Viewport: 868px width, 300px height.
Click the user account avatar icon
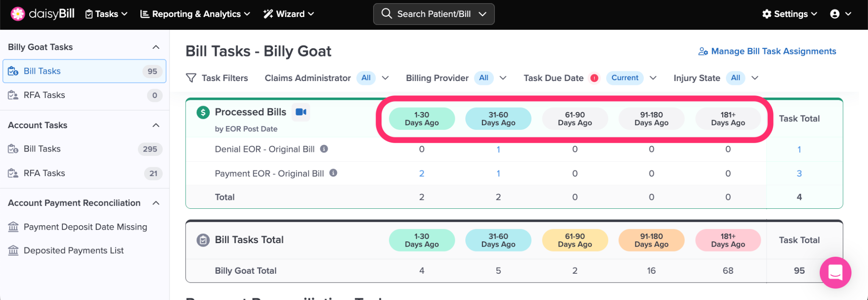coord(835,14)
